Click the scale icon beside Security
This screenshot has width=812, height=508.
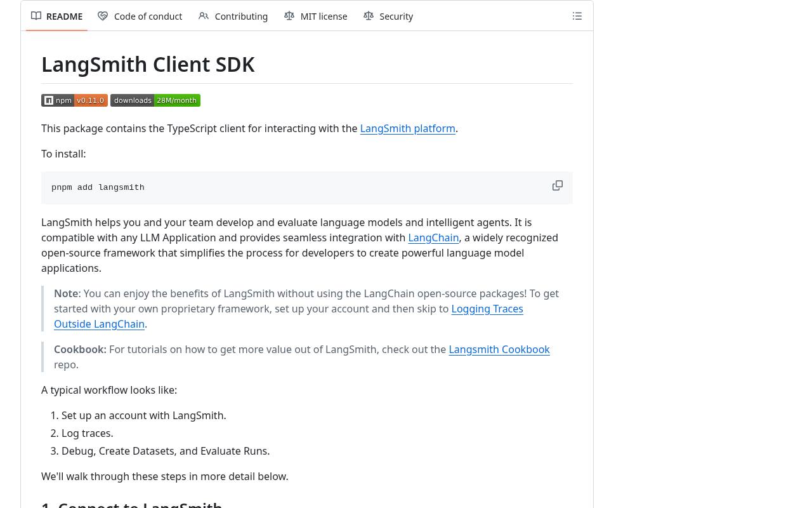pyautogui.click(x=369, y=16)
